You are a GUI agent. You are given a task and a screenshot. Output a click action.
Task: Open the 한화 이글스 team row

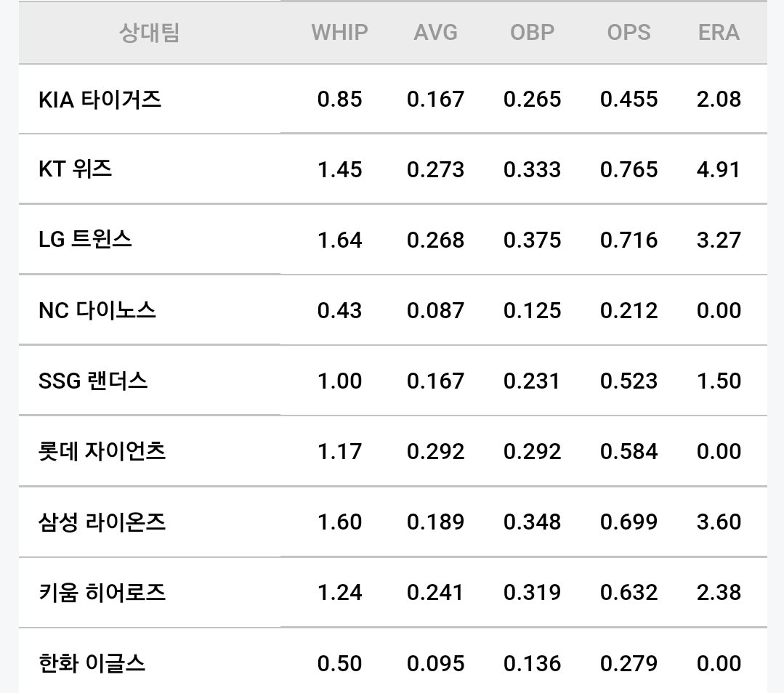point(392,660)
